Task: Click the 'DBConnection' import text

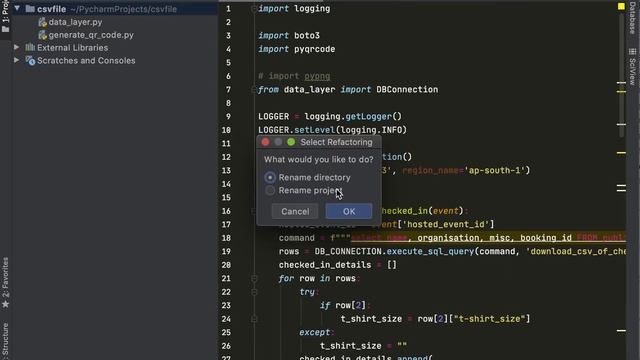Action: (407, 89)
